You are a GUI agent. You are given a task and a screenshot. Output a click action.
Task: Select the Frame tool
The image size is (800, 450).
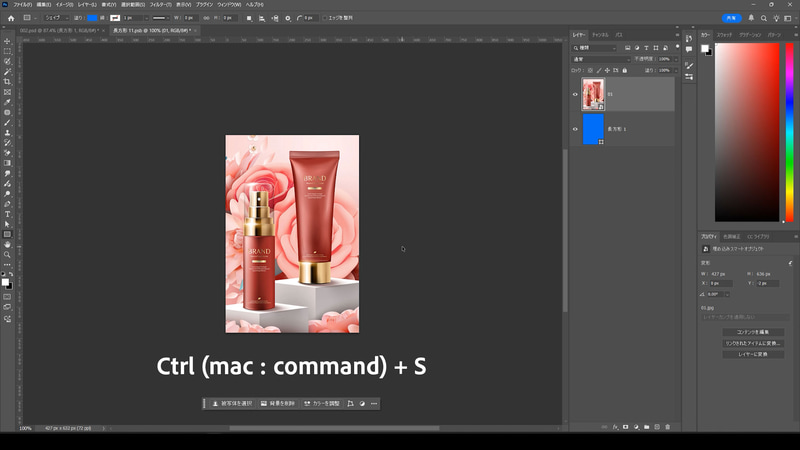tap(7, 92)
